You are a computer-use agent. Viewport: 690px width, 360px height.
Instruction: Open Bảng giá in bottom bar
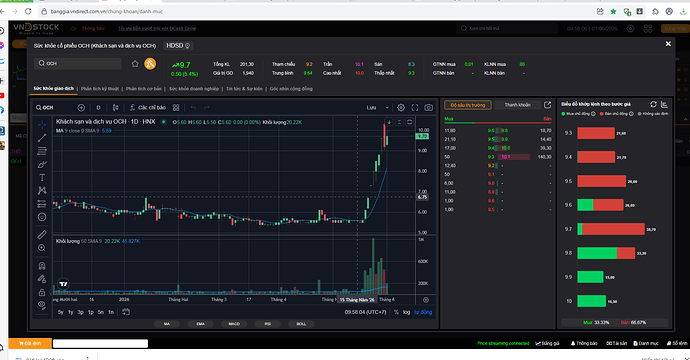click(x=547, y=343)
